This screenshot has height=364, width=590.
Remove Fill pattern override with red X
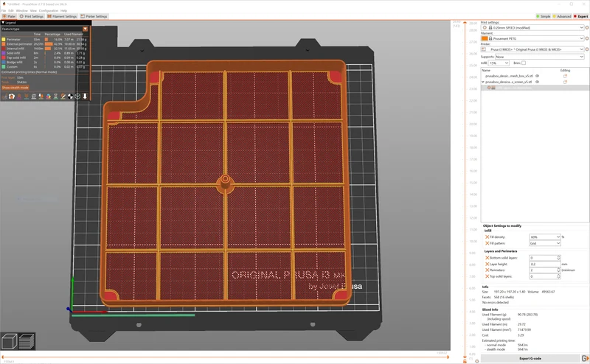coord(487,243)
